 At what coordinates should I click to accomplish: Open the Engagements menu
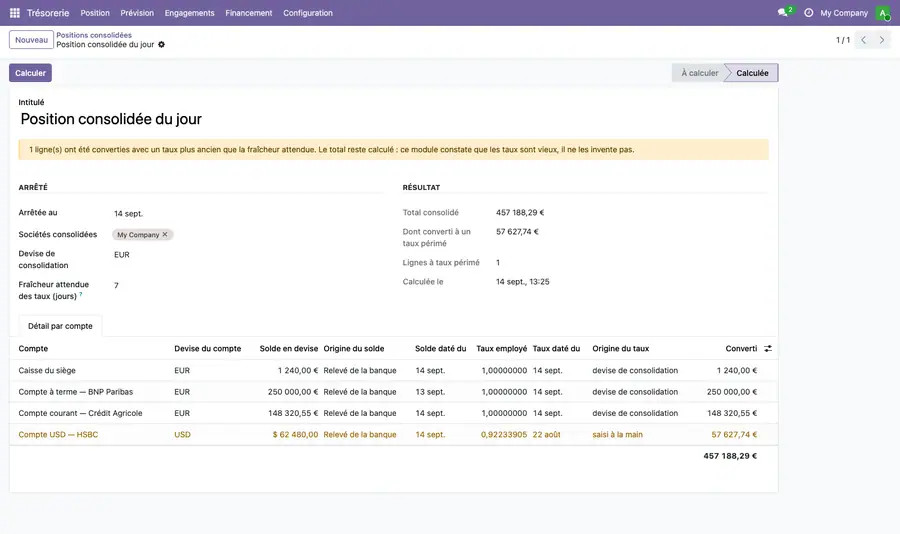189,13
